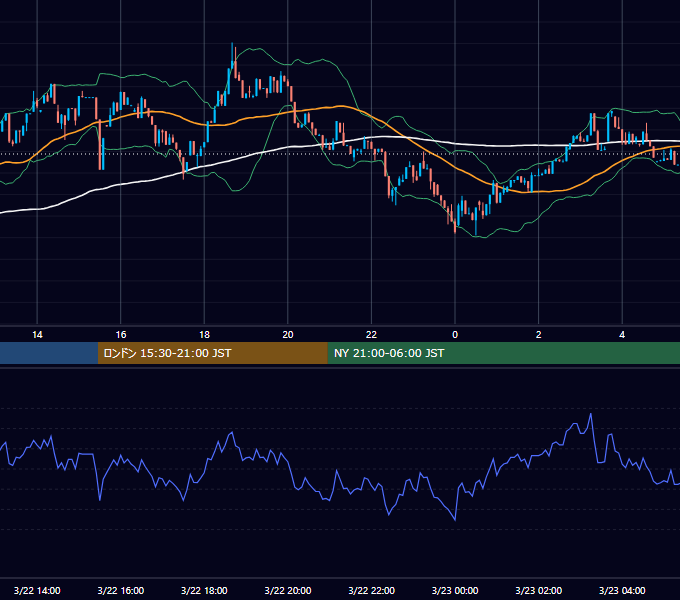The height and width of the screenshot is (600, 680).
Task: Click the 3/22 20:00 date label
Action: [x=288, y=590]
